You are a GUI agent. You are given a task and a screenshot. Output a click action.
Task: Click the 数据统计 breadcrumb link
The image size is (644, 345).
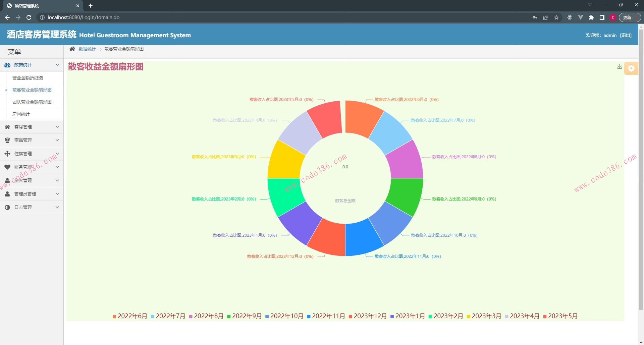coord(87,49)
